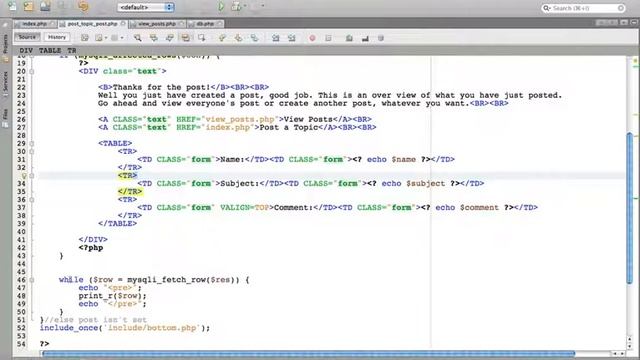Click the Open Project icon
Image resolution: width=640 pixels, height=360 pixels.
tap(45, 6)
